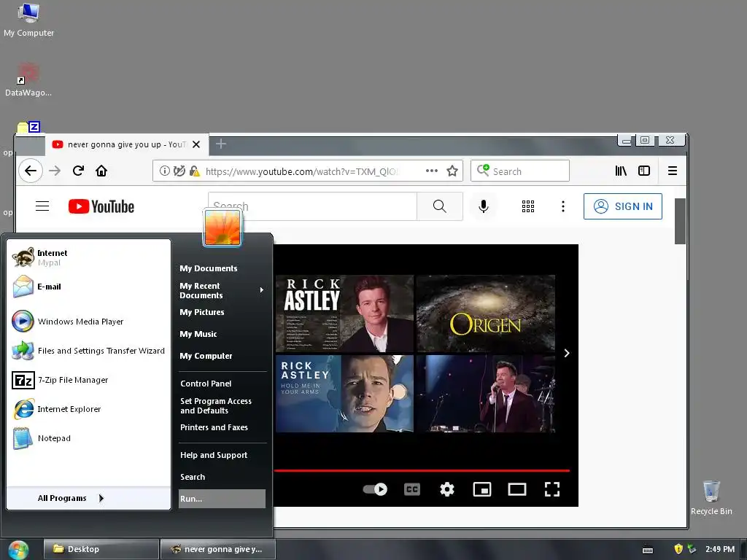Go back to the previous browser page
The width and height of the screenshot is (747, 560).
pos(31,171)
